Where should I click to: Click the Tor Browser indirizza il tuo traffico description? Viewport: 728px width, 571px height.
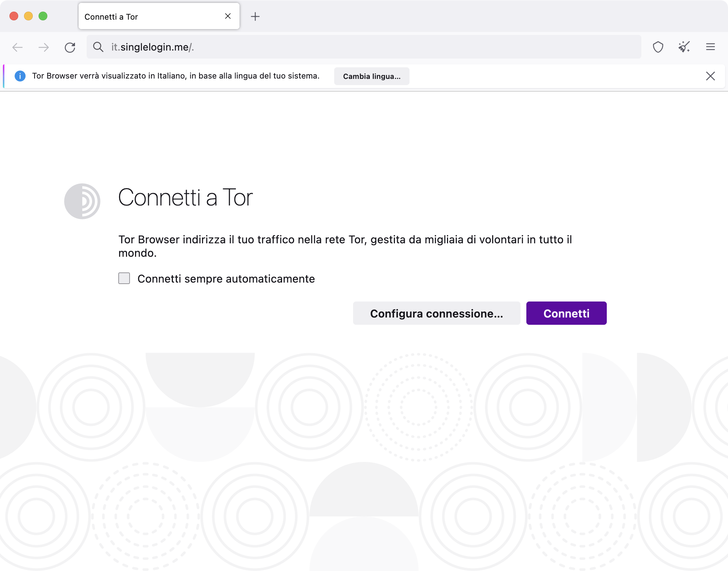tap(345, 246)
